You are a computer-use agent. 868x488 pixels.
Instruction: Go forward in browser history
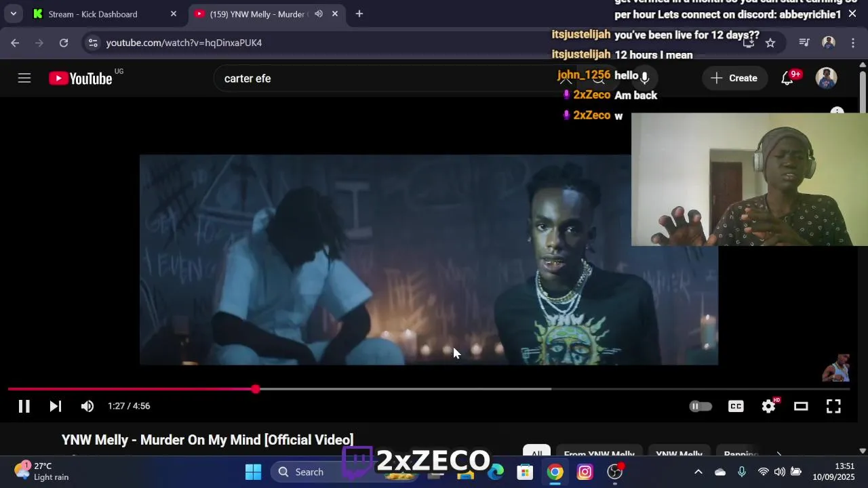39,43
